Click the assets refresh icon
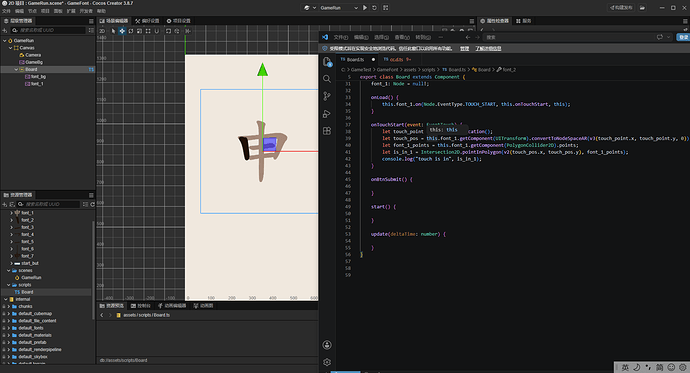This screenshot has width=690, height=373. point(92,204)
